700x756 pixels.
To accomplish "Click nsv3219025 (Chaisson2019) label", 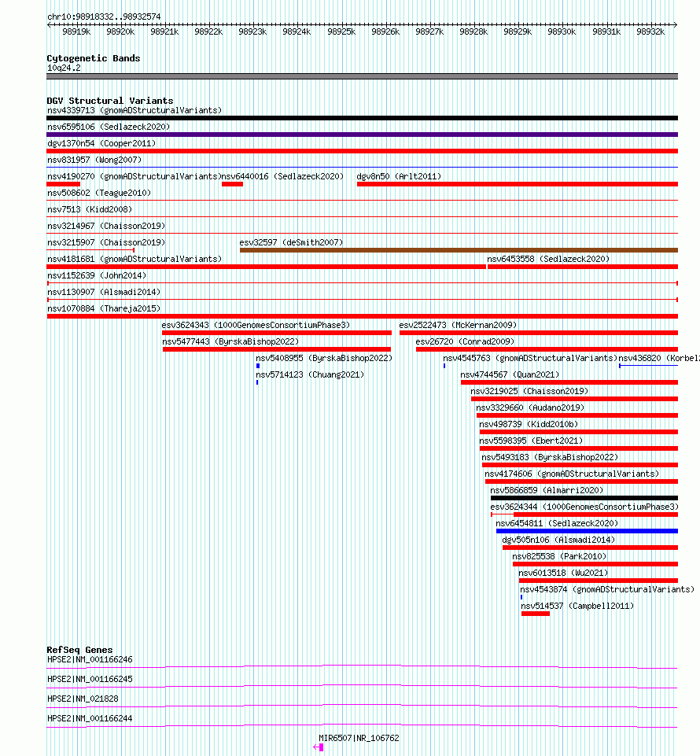I will coord(529,391).
